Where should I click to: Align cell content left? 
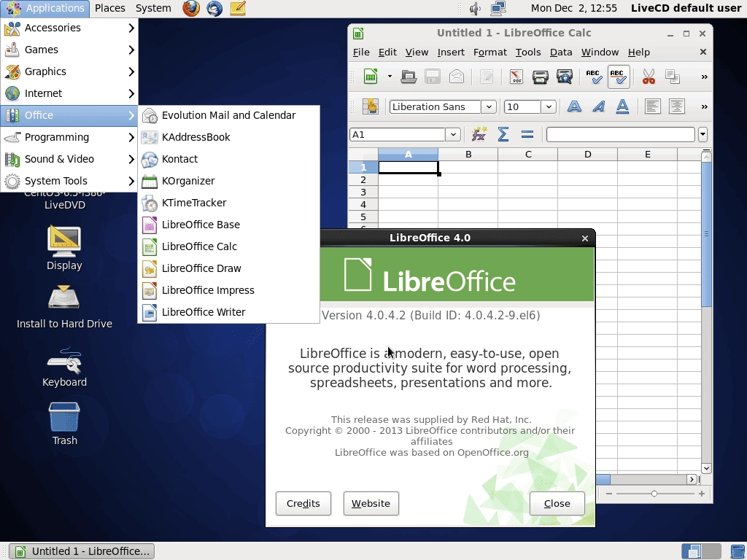point(653,106)
